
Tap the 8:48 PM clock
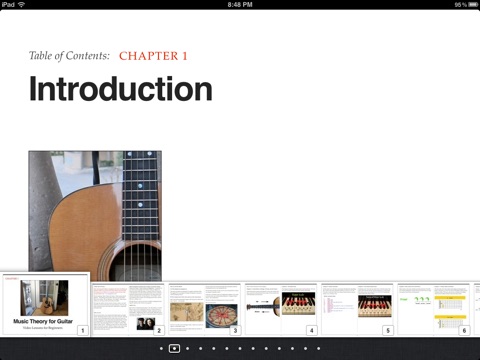(x=240, y=5)
